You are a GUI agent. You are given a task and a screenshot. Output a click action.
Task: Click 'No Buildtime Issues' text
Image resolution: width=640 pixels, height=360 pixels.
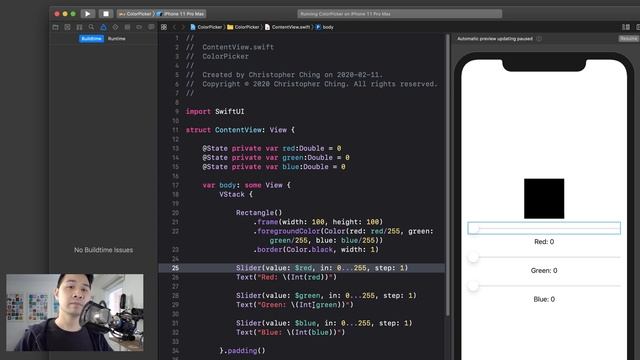pos(104,250)
